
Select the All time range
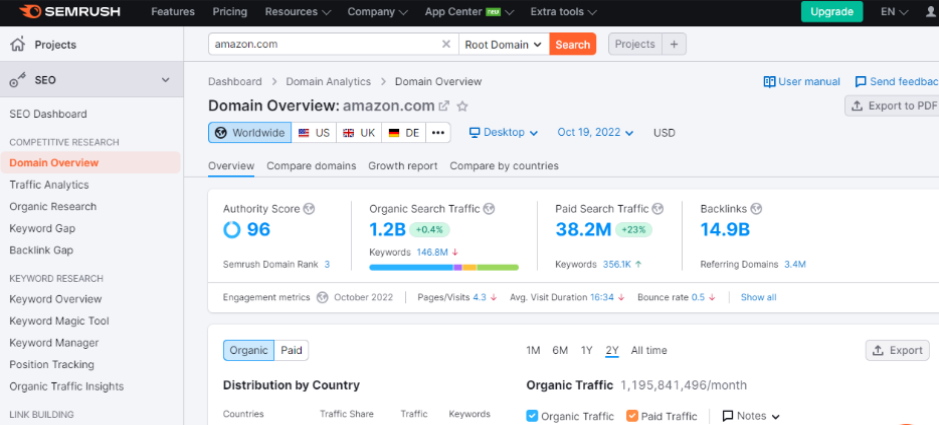click(x=649, y=350)
